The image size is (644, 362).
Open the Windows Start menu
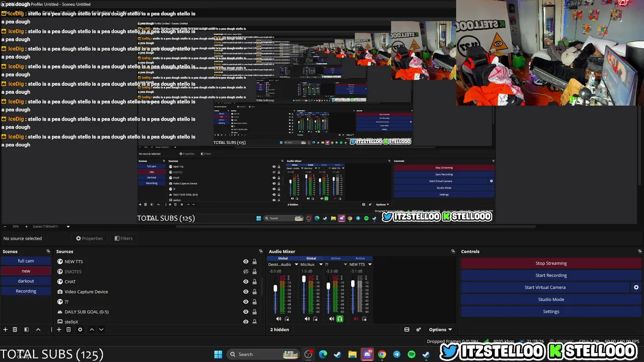click(x=218, y=354)
